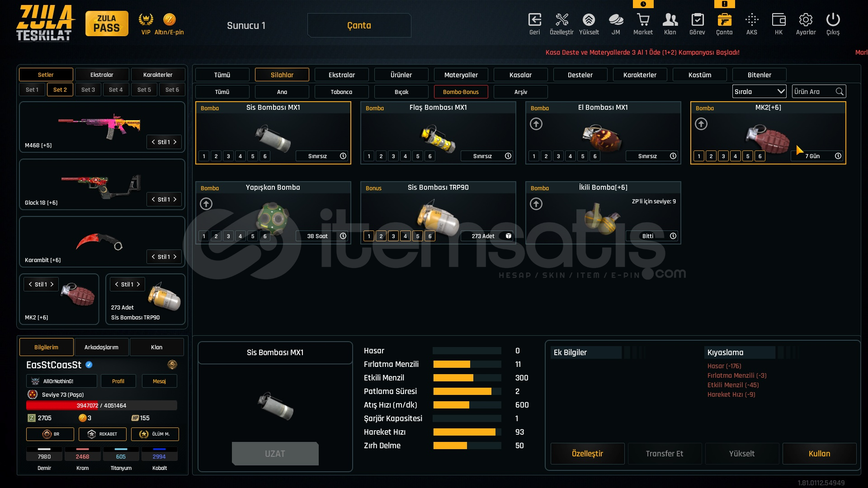Switch to the Kasalar tab
Image resolution: width=868 pixels, height=488 pixels.
(520, 75)
